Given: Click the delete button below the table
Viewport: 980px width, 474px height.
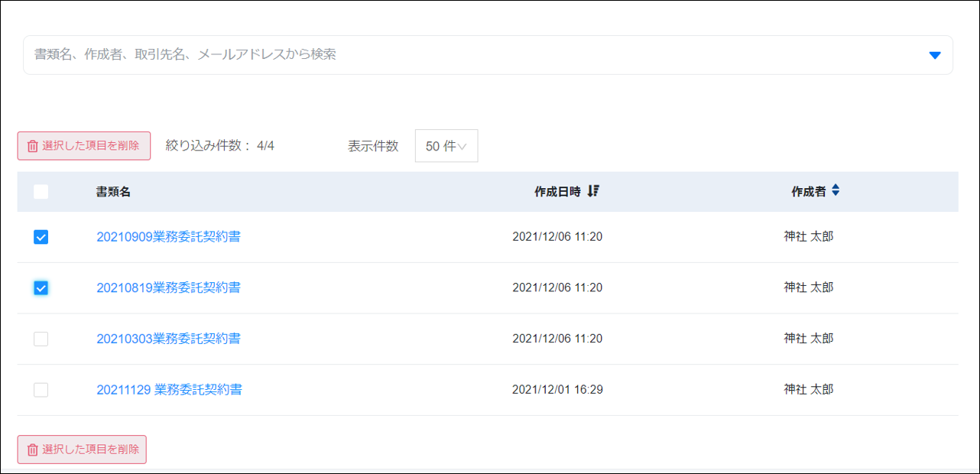Looking at the screenshot, I should (x=82, y=450).
